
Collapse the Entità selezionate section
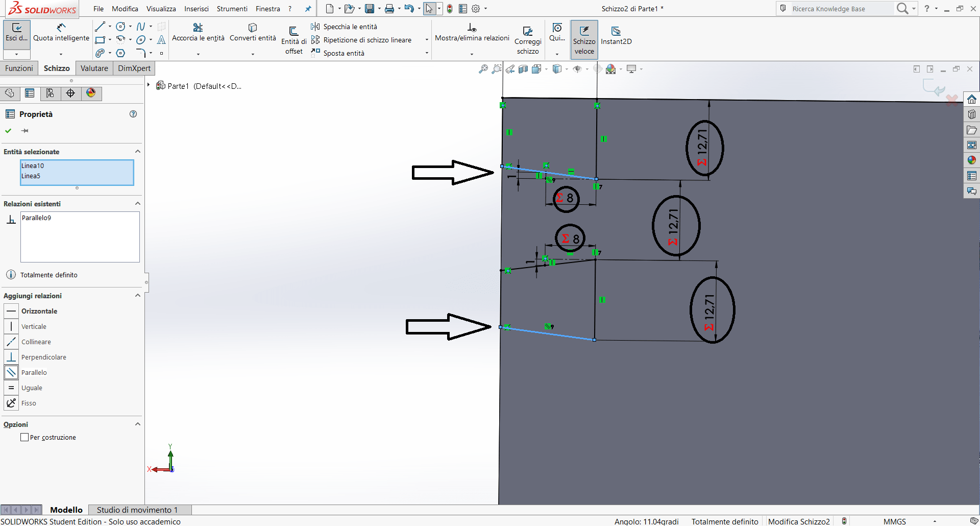137,151
